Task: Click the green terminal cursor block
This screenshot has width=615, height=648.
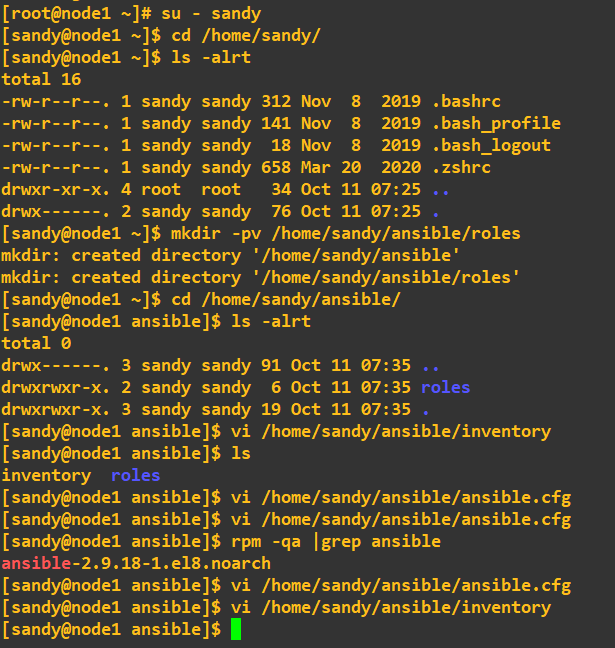Action: [236, 629]
